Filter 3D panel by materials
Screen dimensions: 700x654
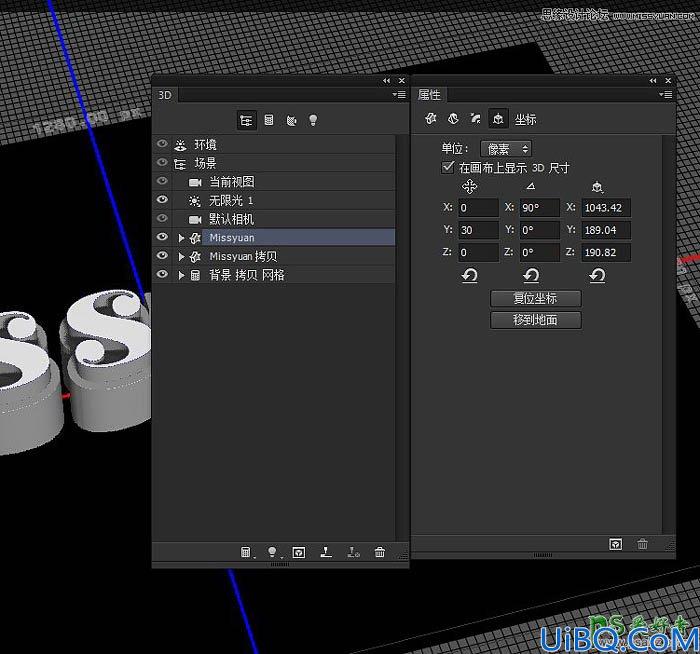tap(291, 121)
